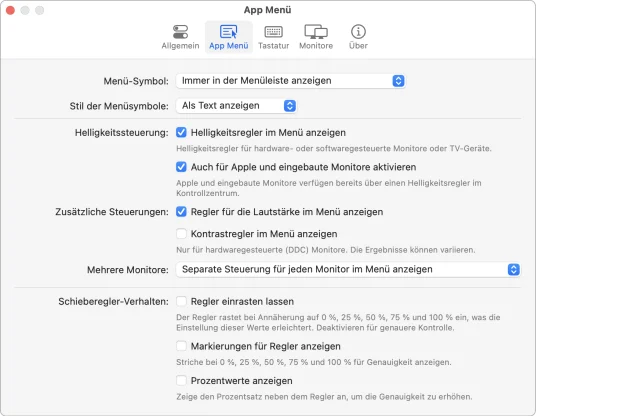The height and width of the screenshot is (416, 640).
Task: Open the Tastatur keyboard icon
Action: (273, 32)
